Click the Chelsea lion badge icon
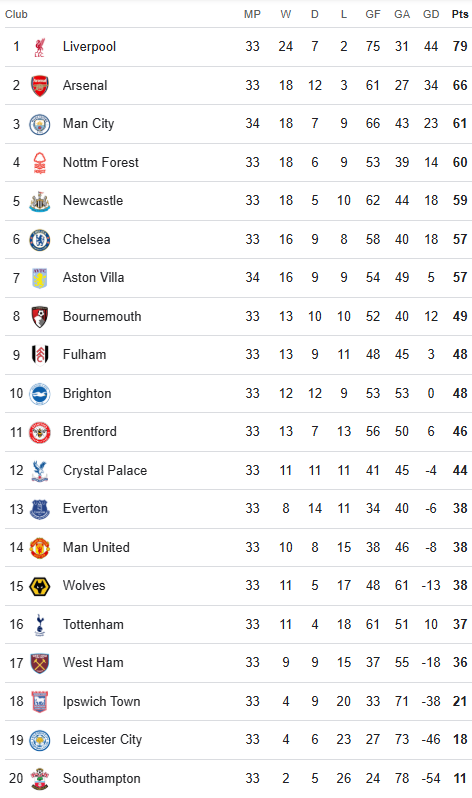The image size is (472, 798). coord(40,240)
